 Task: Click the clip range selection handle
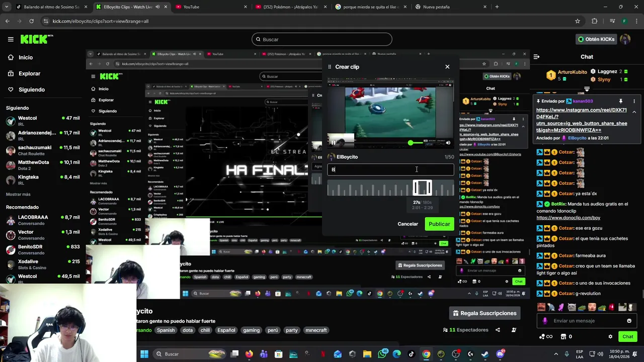(x=422, y=188)
